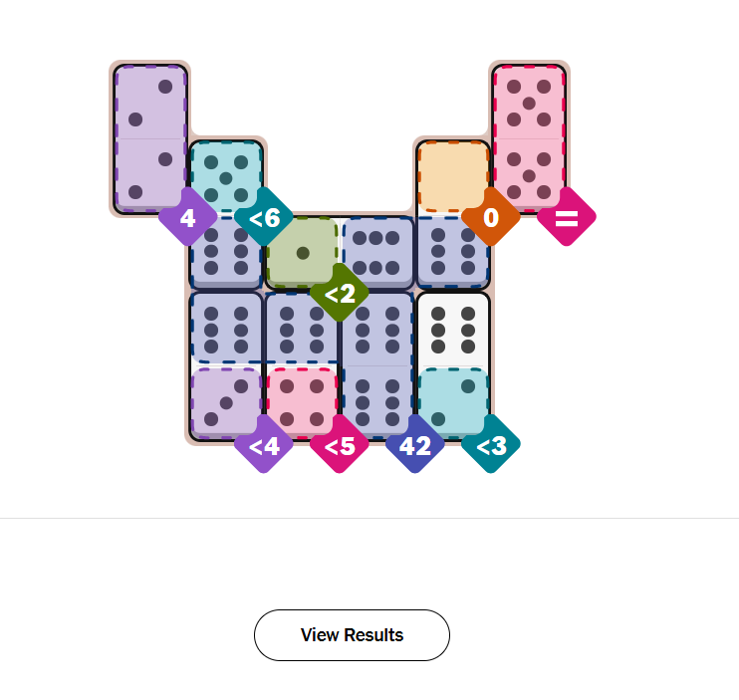The image size is (739, 700).
Task: Click the white six-pip domino half
Action: (453, 329)
